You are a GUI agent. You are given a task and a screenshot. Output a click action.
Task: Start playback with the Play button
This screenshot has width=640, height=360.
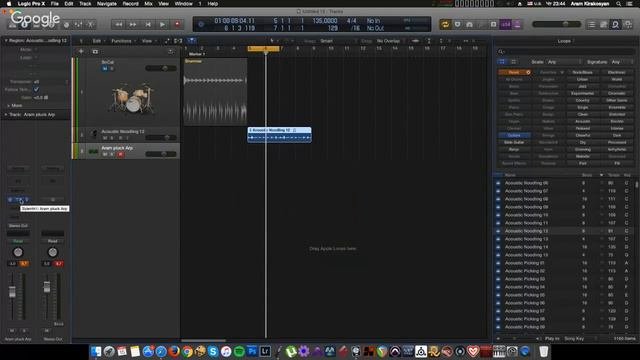pyautogui.click(x=162, y=24)
